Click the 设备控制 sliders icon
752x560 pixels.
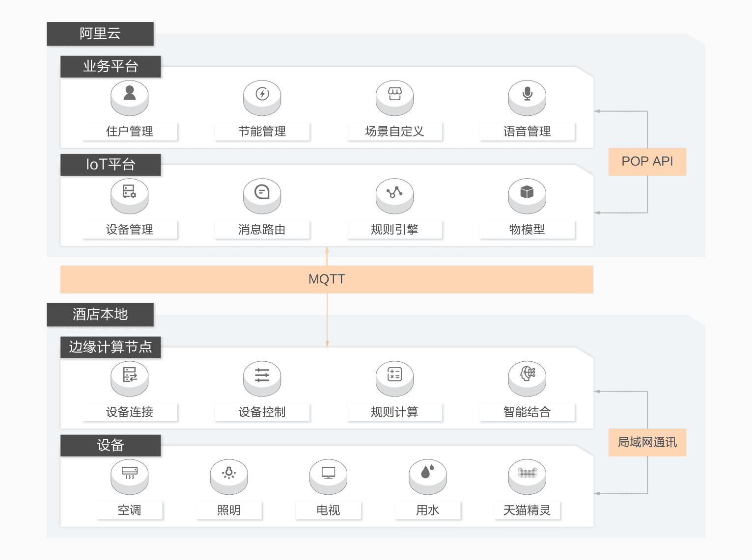point(262,374)
